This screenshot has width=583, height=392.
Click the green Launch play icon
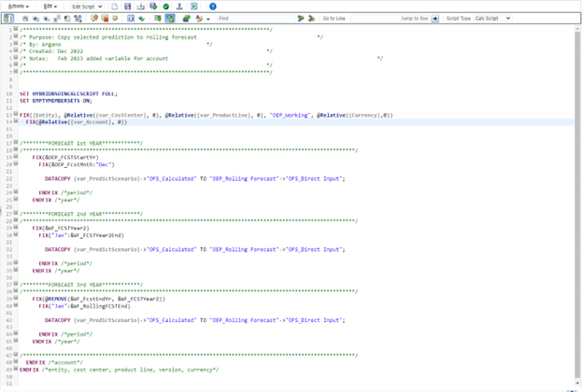pyautogui.click(x=193, y=7)
